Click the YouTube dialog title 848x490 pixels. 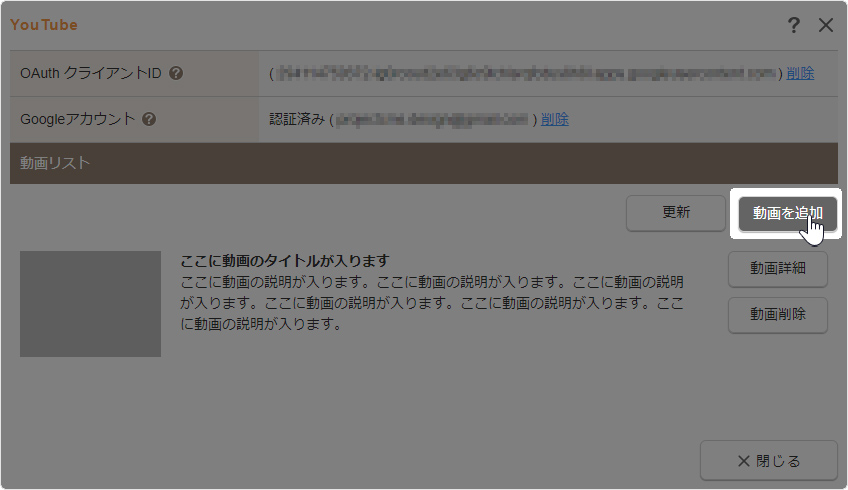point(44,25)
